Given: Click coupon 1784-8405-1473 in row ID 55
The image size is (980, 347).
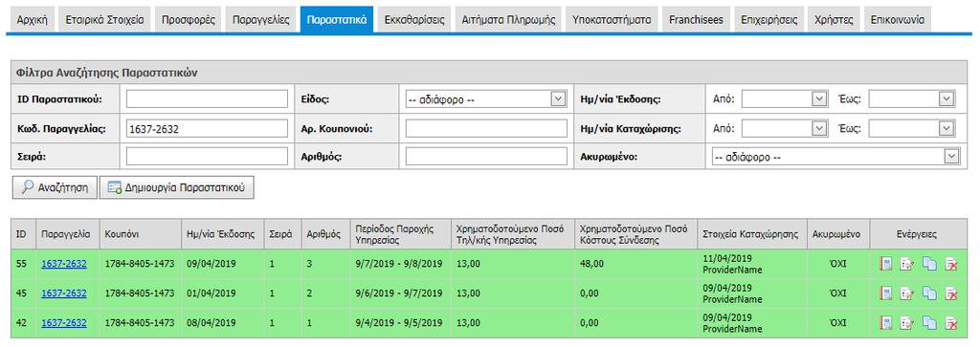Looking at the screenshot, I should pyautogui.click(x=140, y=264).
